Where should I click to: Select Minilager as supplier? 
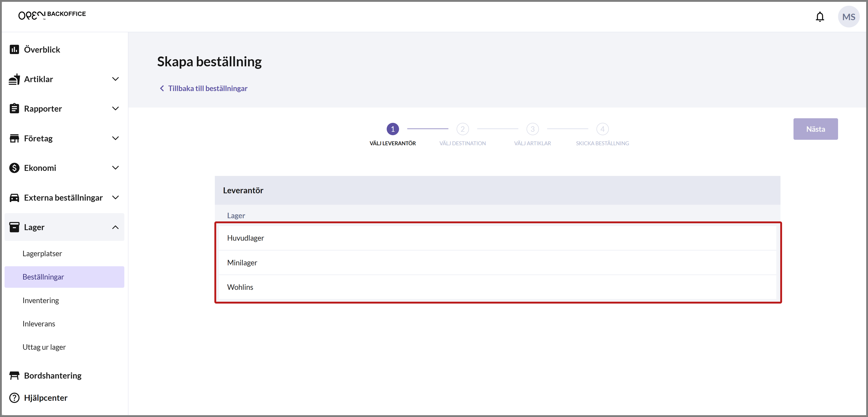tap(497, 263)
